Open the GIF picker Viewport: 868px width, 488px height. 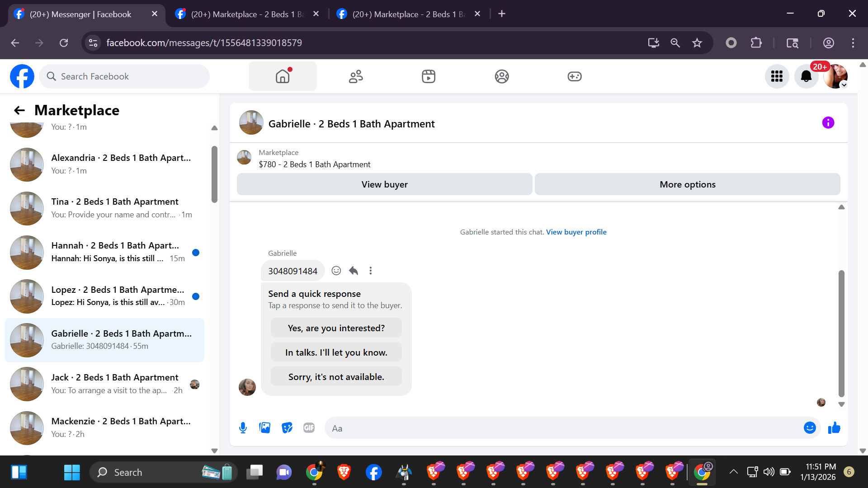[309, 427]
